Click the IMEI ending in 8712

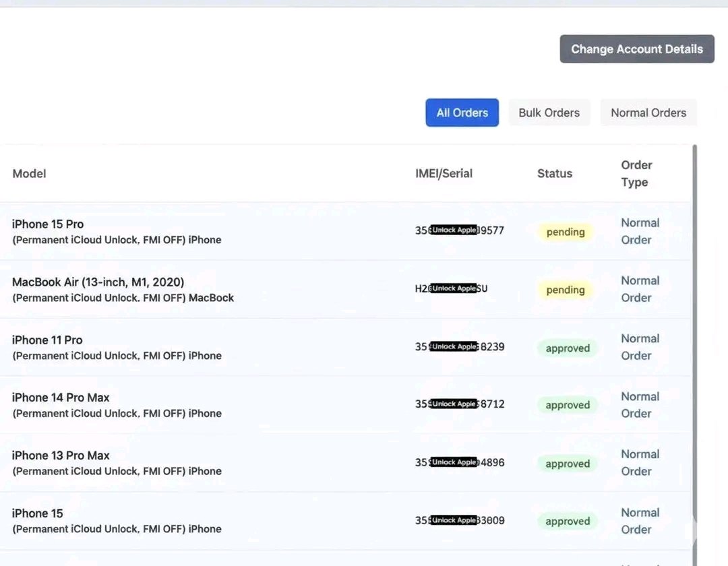point(459,404)
